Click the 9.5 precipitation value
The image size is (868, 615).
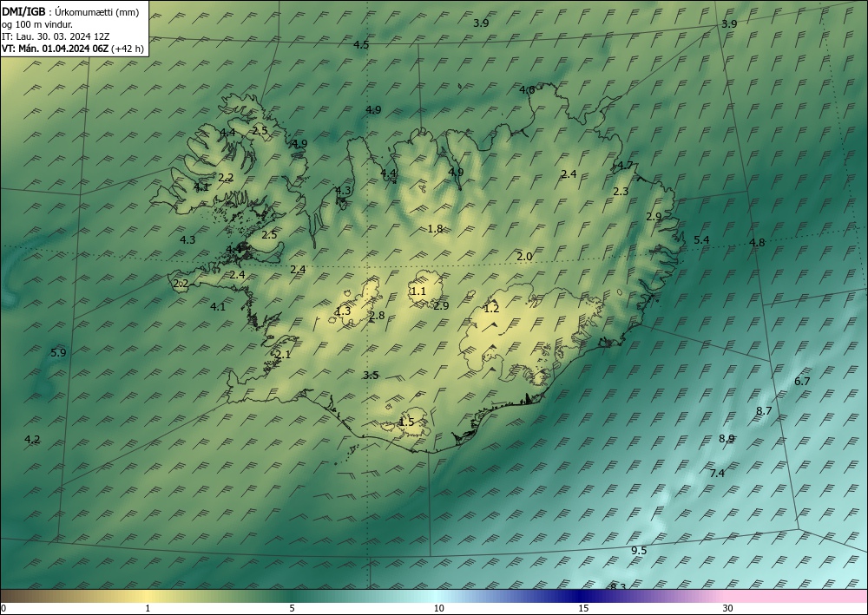pyautogui.click(x=639, y=550)
